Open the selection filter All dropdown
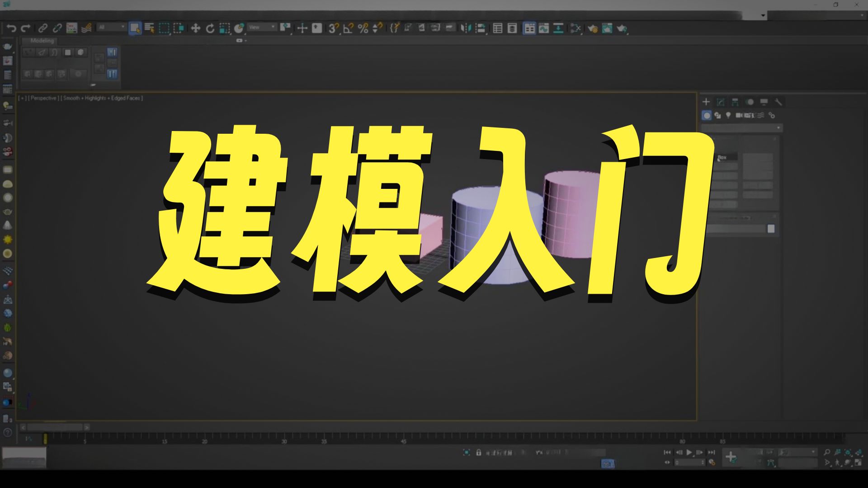Image resolution: width=868 pixels, height=488 pixels. [x=111, y=28]
